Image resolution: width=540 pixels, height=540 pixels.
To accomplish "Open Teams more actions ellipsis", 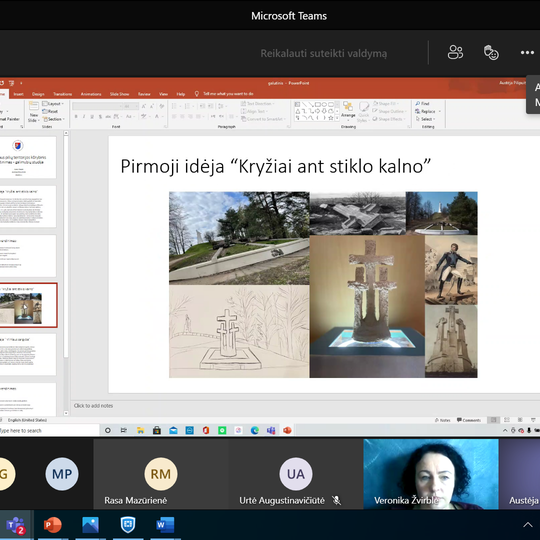I will click(527, 53).
